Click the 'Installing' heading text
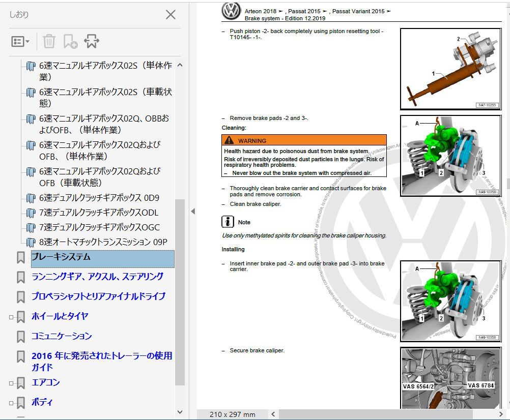Image resolution: width=510 pixels, height=420 pixels. pyautogui.click(x=233, y=249)
